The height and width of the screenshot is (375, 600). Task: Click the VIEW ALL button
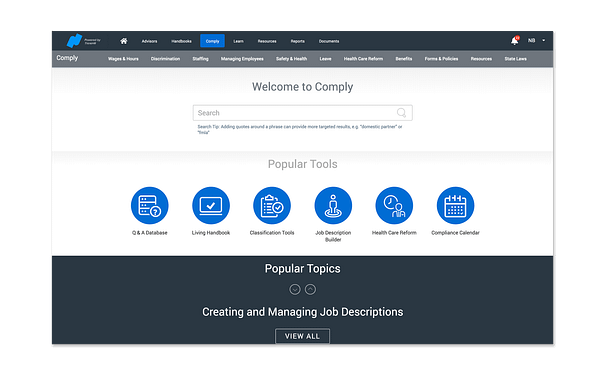tap(302, 336)
